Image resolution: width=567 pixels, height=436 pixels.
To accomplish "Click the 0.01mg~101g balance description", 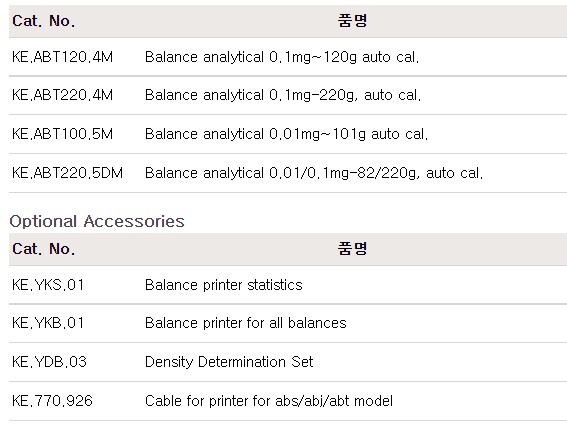I will (x=286, y=134).
